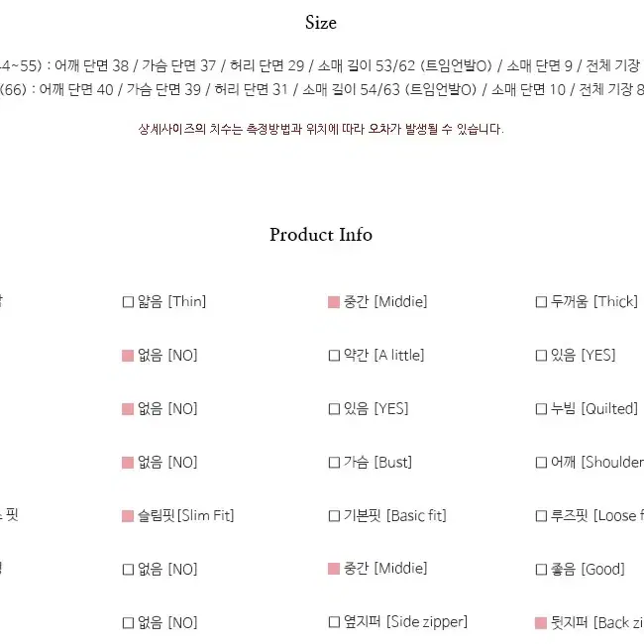Select the Basic fit checkbox

click(x=334, y=516)
